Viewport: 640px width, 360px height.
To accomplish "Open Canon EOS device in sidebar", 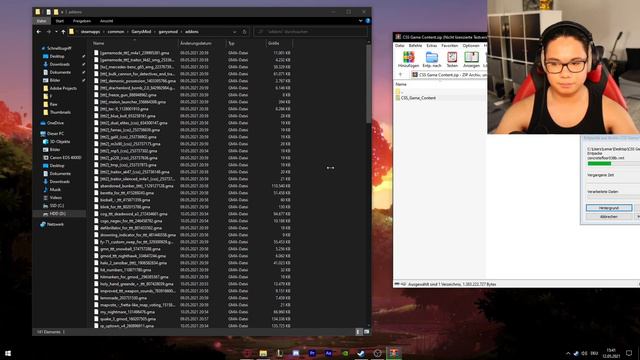I will click(65, 158).
